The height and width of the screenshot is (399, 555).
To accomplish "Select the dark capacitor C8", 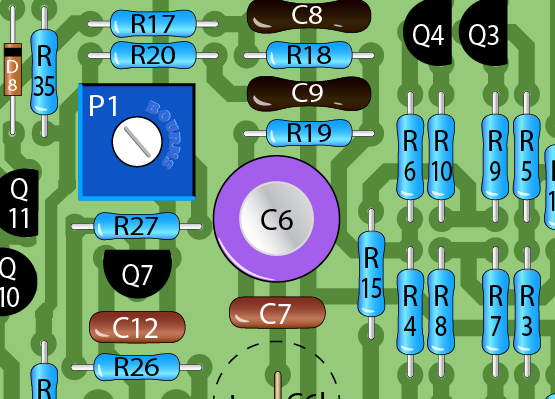I will (309, 16).
